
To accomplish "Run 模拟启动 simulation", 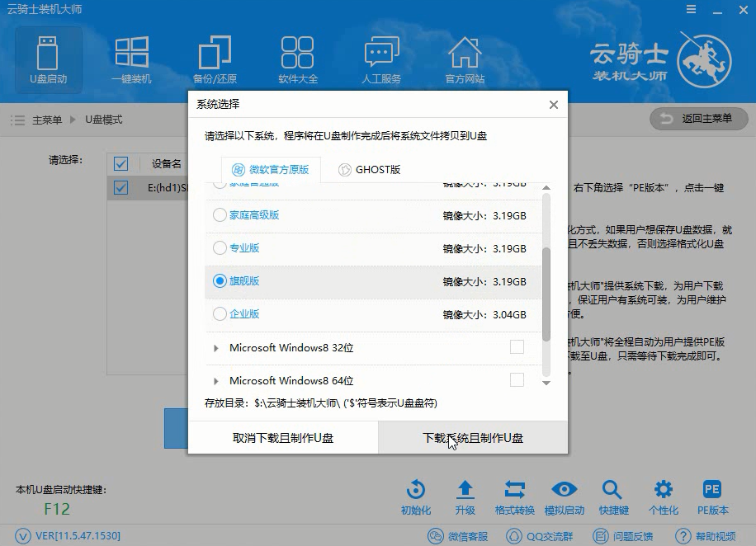I will point(565,489).
